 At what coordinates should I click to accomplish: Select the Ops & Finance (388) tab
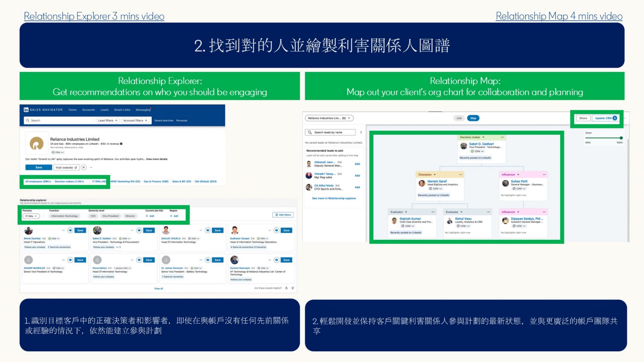pyautogui.click(x=156, y=182)
